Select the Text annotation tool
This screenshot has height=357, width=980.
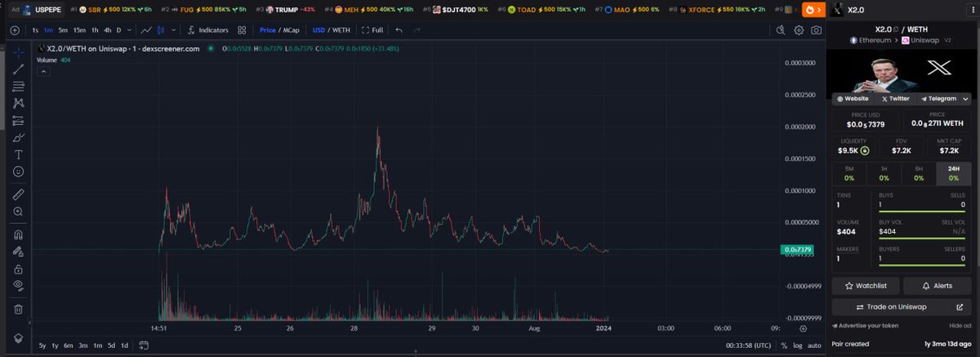[x=18, y=154]
